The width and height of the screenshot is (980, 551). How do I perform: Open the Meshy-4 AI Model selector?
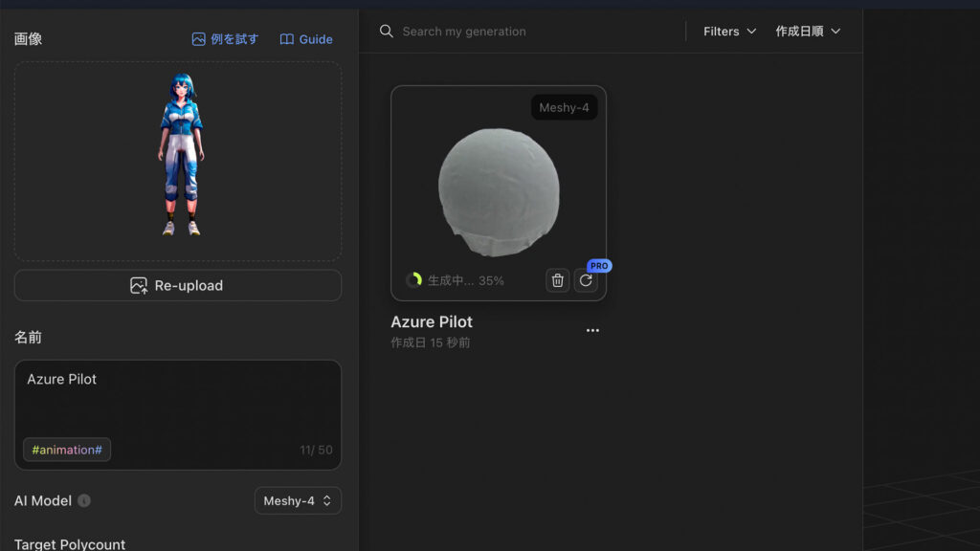click(x=298, y=500)
